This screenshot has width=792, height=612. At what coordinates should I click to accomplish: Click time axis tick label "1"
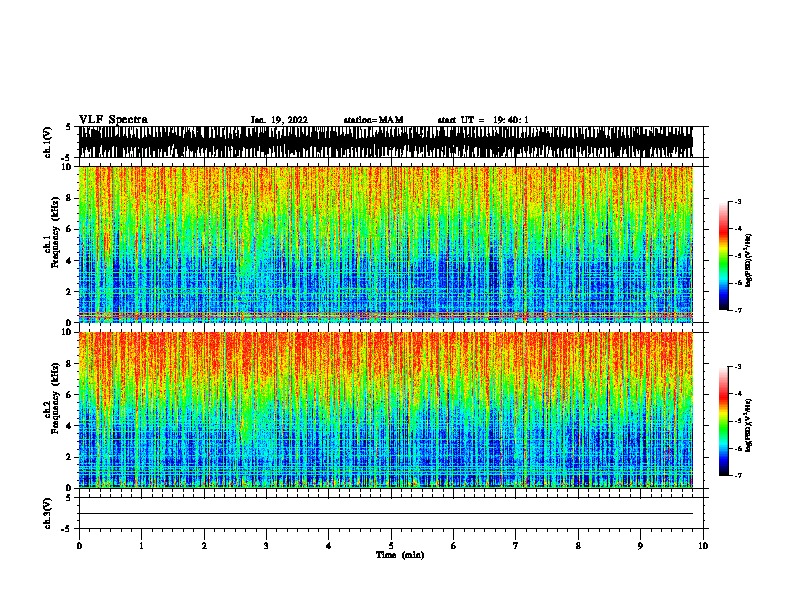tap(141, 546)
